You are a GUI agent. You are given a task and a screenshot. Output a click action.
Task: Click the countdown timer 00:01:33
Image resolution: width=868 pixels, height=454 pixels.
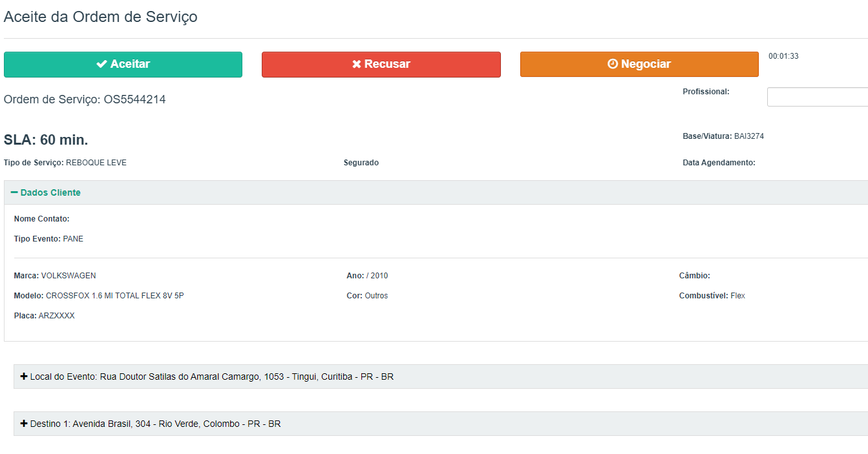783,56
